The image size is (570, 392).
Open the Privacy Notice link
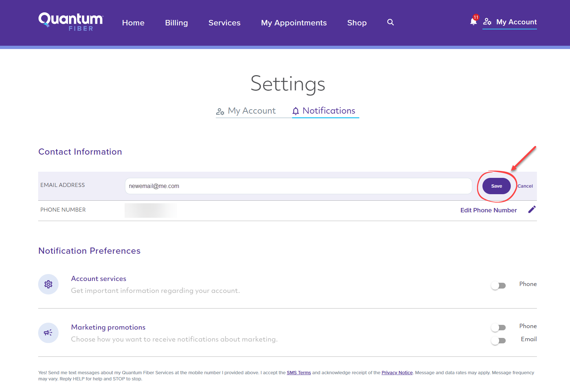pyautogui.click(x=397, y=373)
